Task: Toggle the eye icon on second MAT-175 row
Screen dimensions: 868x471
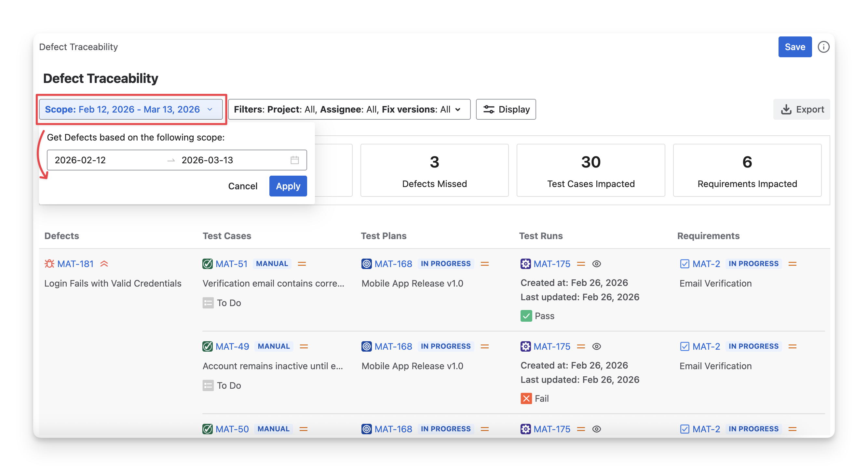Action: [596, 346]
